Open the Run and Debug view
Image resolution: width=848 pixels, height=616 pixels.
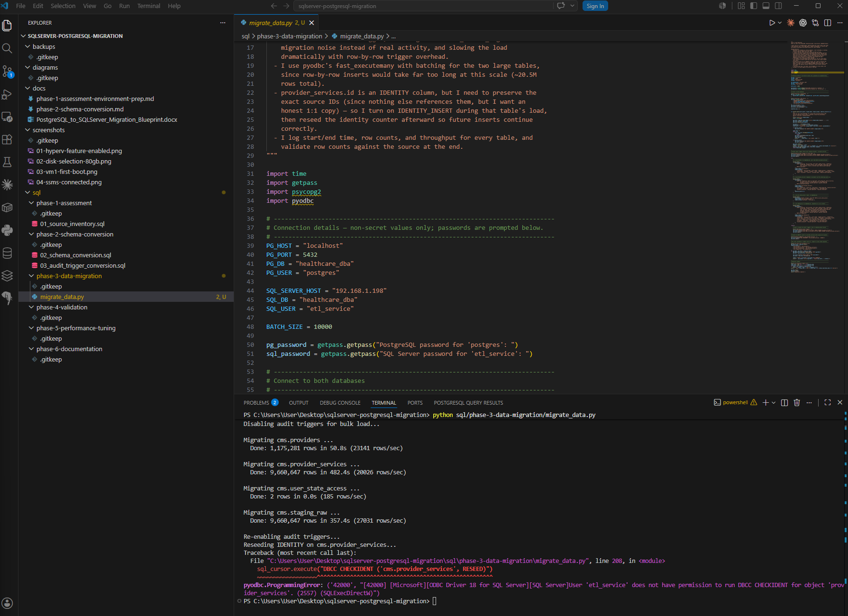(x=7, y=94)
